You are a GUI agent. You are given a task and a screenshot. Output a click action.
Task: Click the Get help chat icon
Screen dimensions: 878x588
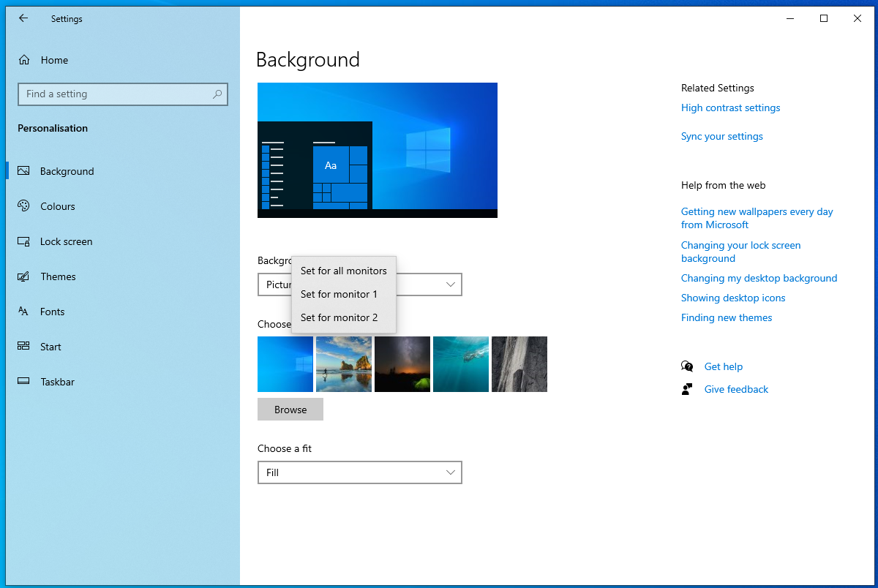click(687, 366)
